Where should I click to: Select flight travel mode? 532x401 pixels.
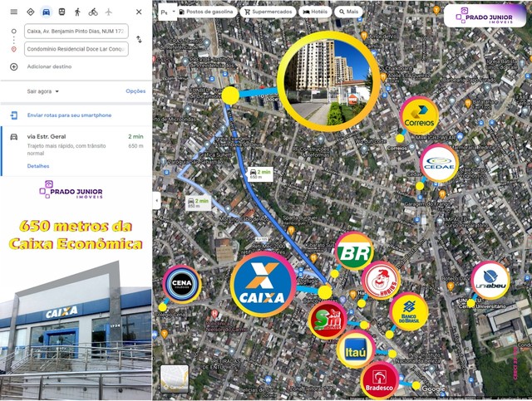click(x=109, y=12)
